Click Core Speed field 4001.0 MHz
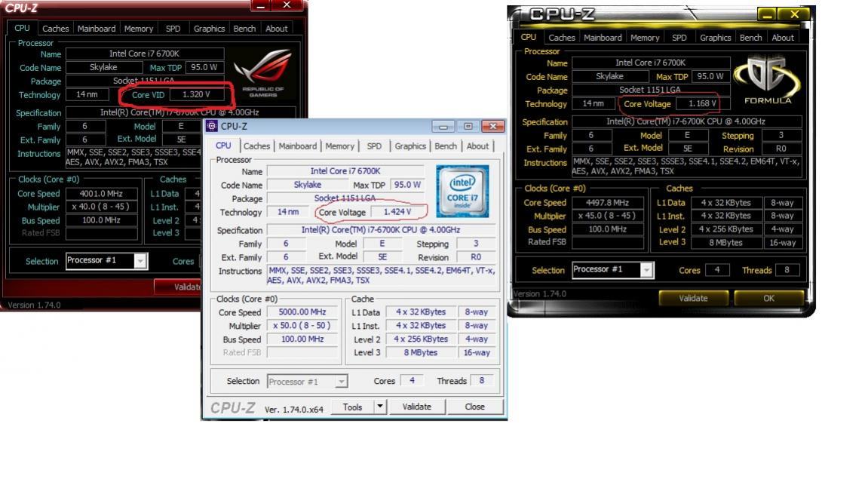The height and width of the screenshot is (488, 868). click(101, 193)
